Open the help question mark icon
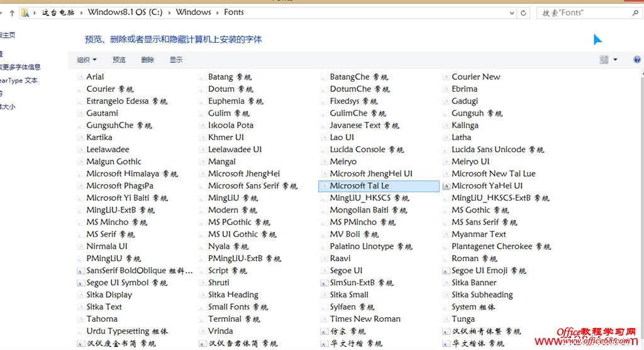 (636, 60)
